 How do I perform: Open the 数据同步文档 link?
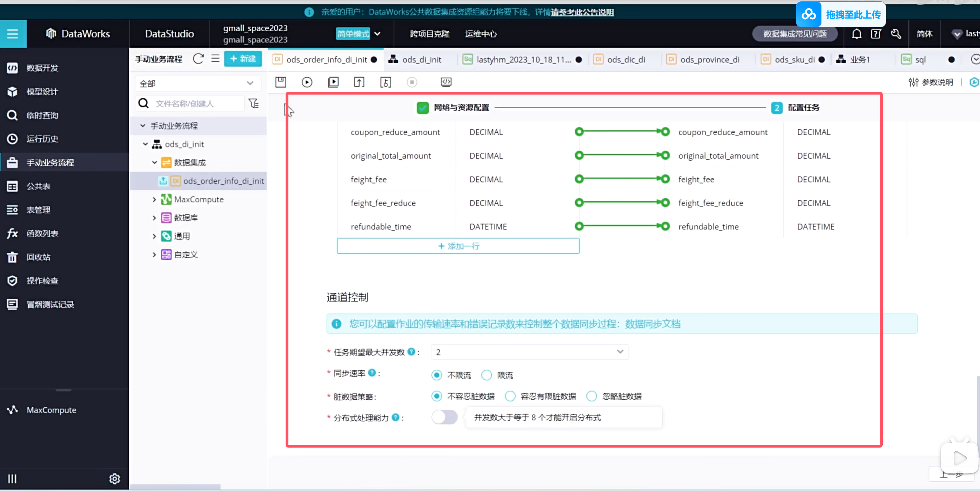pyautogui.click(x=652, y=324)
